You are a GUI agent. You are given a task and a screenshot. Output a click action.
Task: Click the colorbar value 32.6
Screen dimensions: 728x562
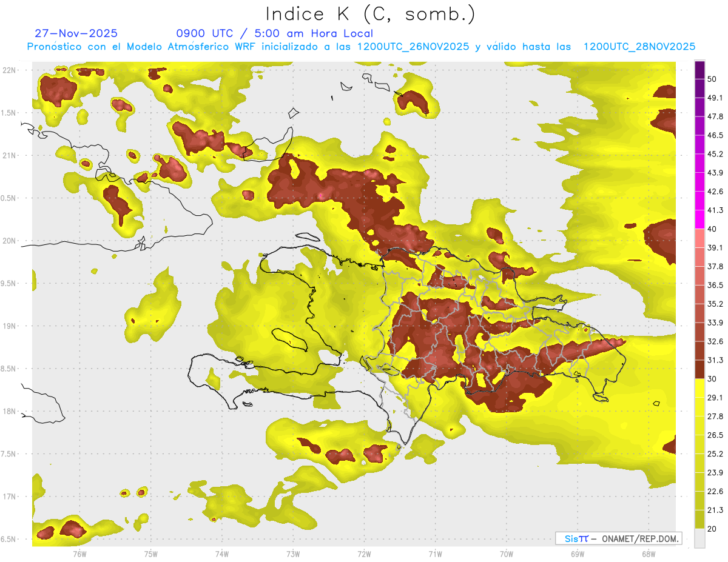coord(715,341)
